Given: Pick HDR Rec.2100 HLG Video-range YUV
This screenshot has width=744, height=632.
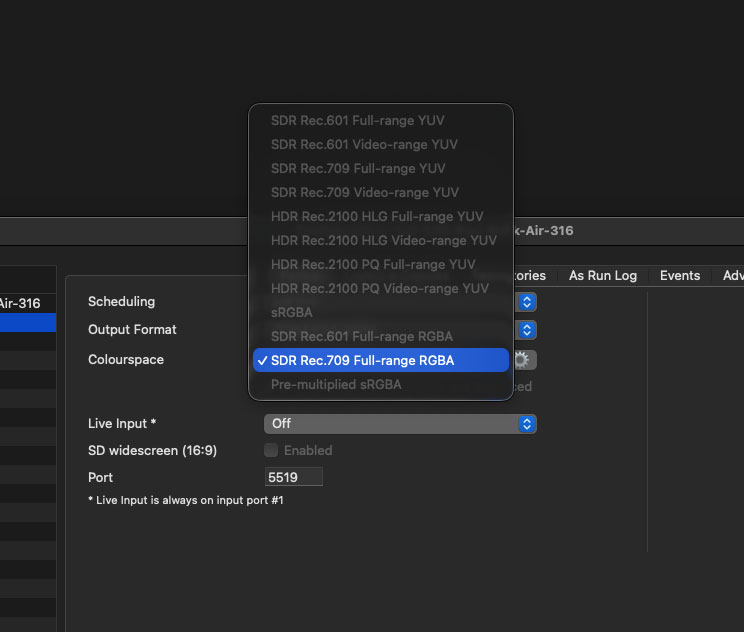Looking at the screenshot, I should (383, 240).
